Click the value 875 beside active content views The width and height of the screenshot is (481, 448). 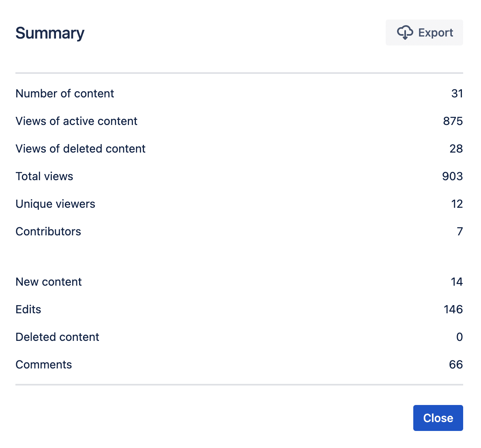click(x=452, y=121)
